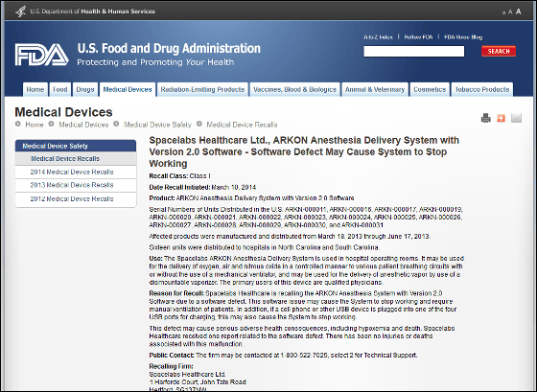Viewport: 537px width, 392px height.
Task: Open the A to Z Index link
Action: (x=379, y=37)
